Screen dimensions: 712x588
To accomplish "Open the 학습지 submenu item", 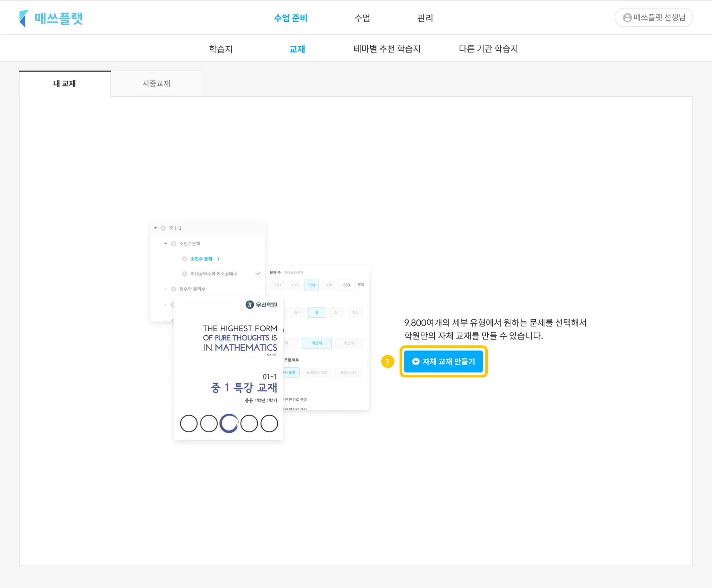I will coord(220,49).
